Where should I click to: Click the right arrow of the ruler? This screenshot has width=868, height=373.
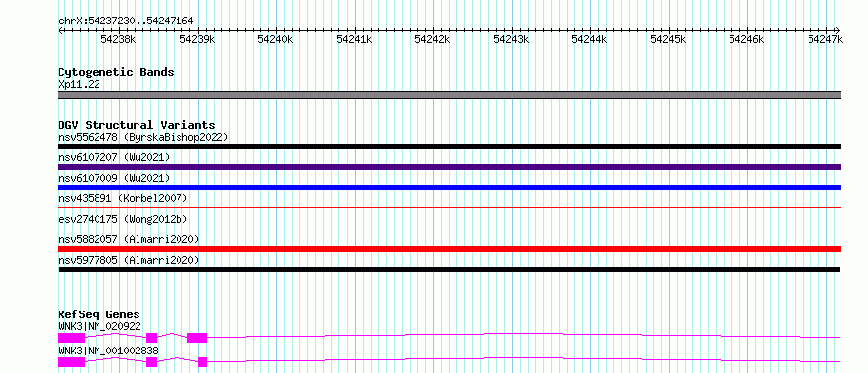click(x=837, y=30)
